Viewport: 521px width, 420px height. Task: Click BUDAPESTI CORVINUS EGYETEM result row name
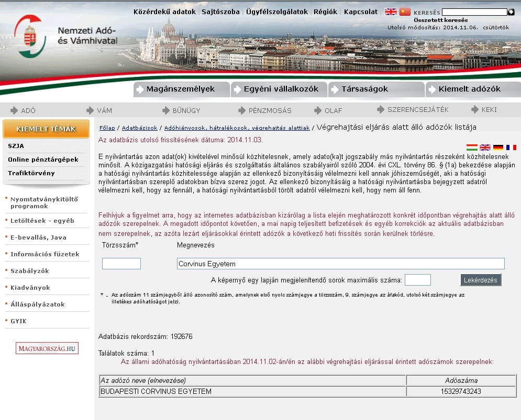pos(156,391)
